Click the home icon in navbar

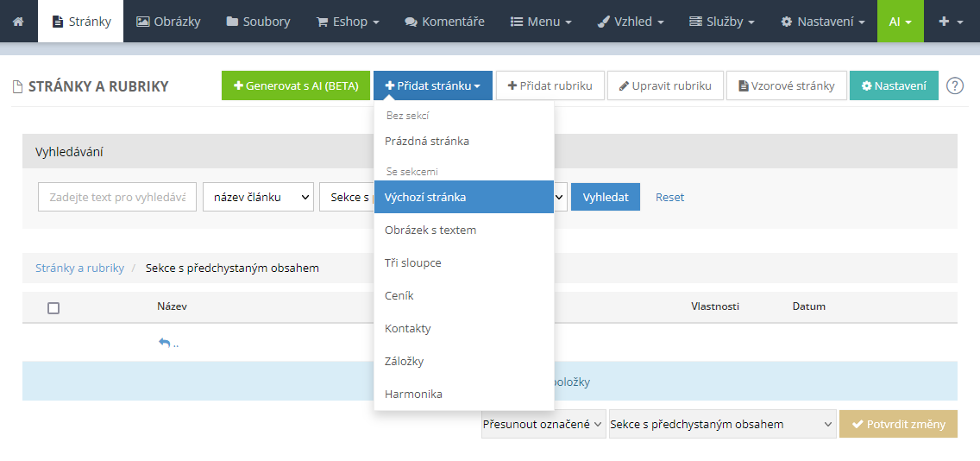(19, 21)
